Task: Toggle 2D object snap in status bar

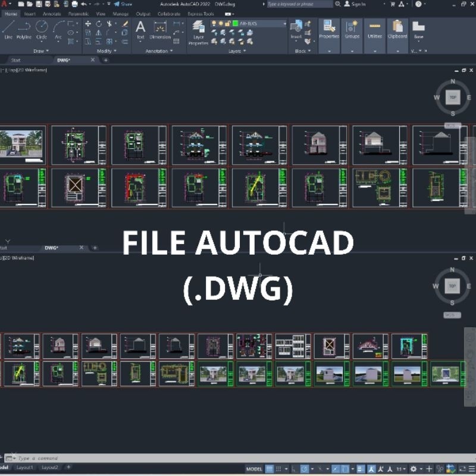Action: point(346,469)
